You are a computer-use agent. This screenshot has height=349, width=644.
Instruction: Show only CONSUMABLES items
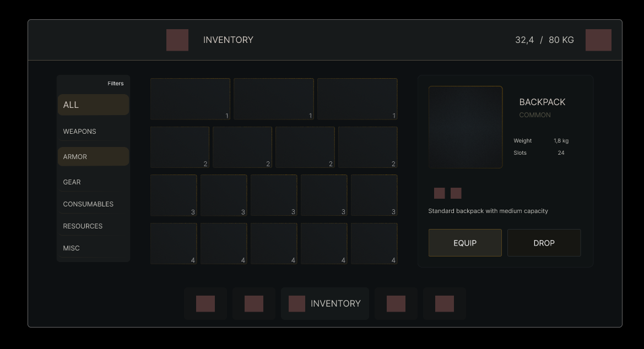click(93, 204)
